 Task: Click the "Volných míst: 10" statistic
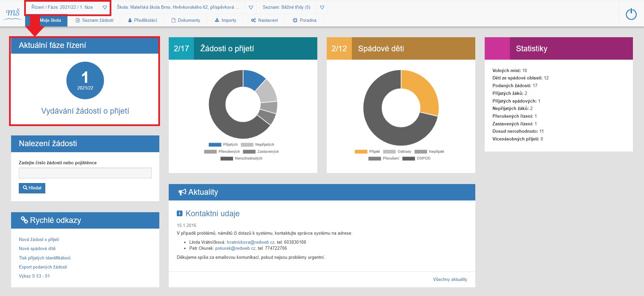(509, 70)
